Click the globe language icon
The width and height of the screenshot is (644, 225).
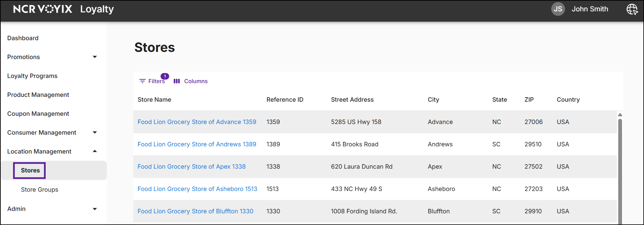632,9
